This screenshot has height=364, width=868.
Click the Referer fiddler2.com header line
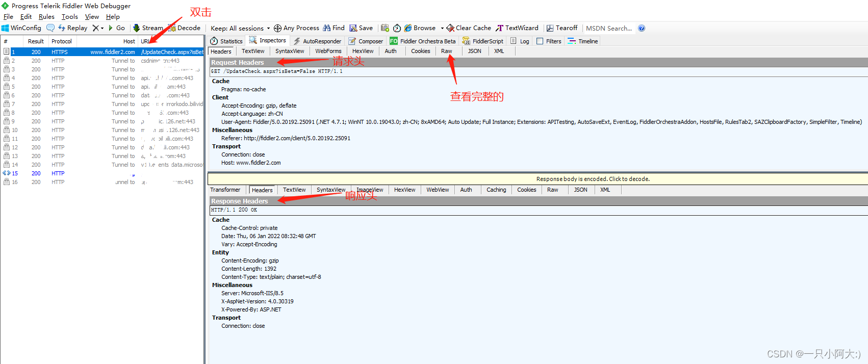coord(286,138)
